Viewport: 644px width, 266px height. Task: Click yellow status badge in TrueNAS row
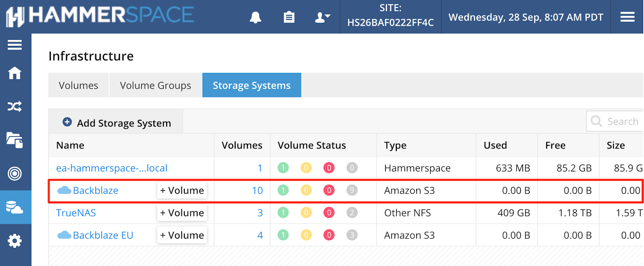click(x=306, y=212)
